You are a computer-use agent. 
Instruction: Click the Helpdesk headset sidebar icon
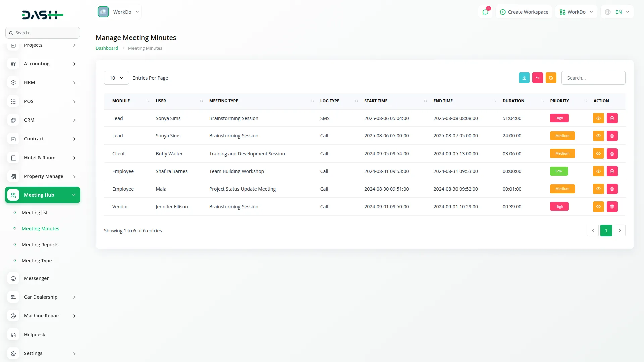(13, 335)
